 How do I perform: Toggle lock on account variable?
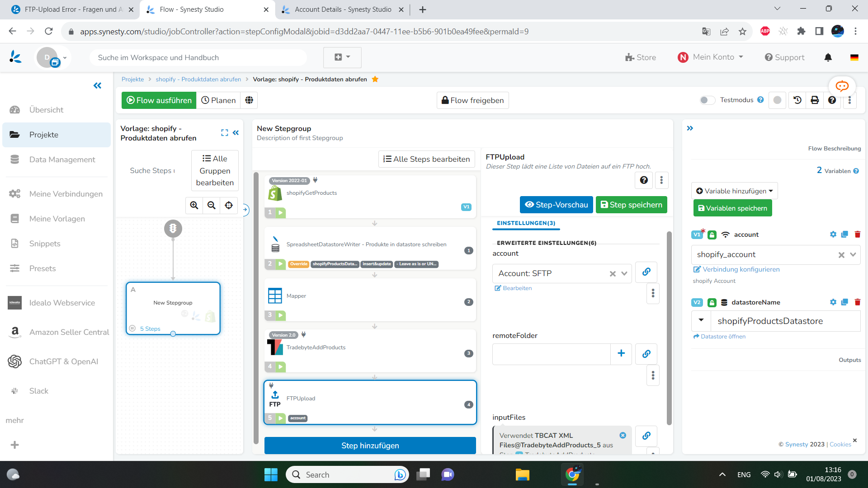click(x=712, y=235)
